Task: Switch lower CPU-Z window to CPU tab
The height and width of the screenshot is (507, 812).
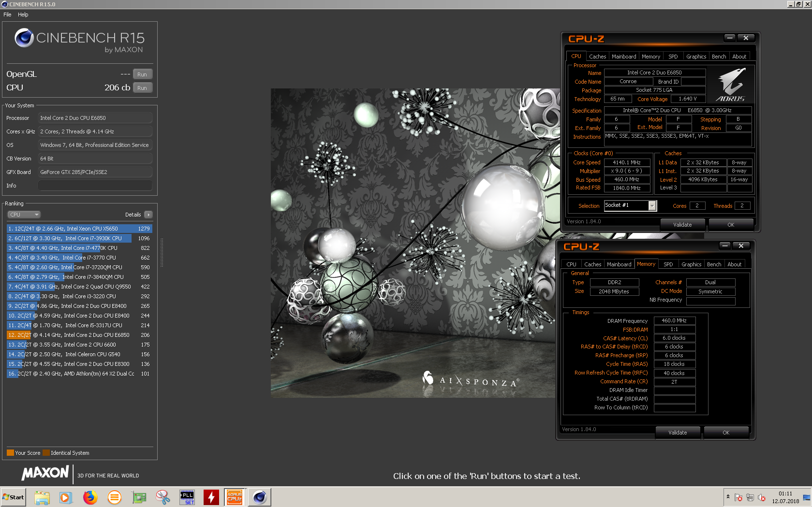Action: [571, 264]
